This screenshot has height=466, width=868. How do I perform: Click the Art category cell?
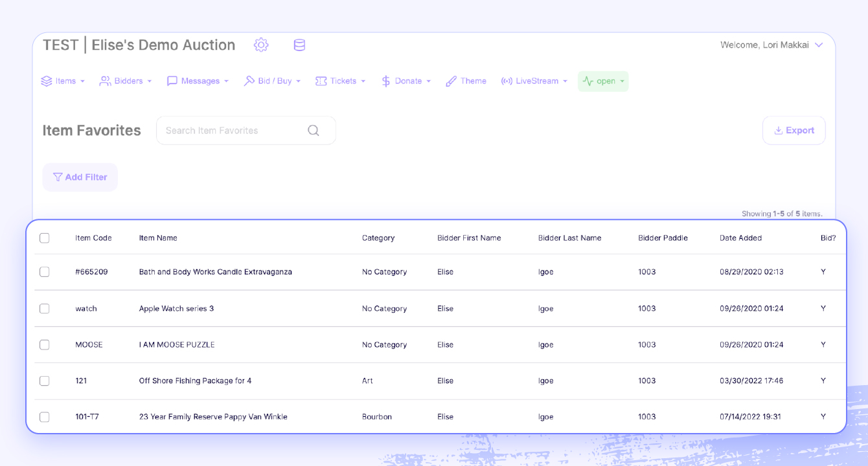click(367, 381)
